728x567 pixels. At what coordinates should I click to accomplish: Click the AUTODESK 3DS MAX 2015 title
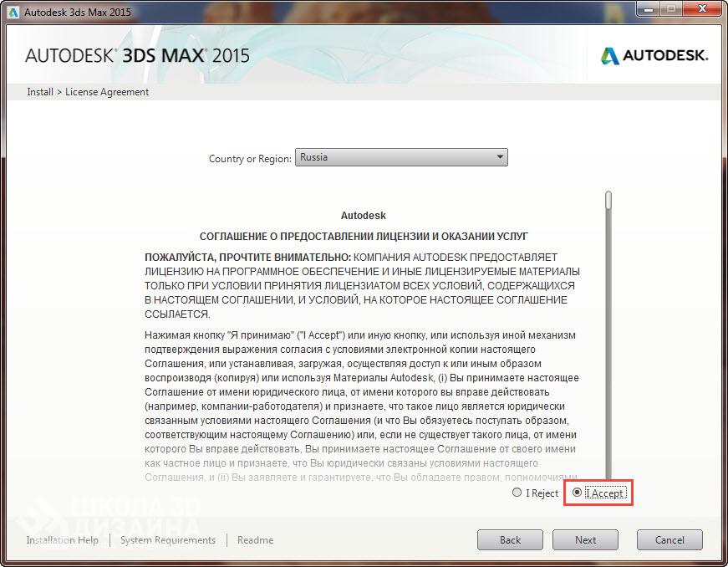pyautogui.click(x=137, y=56)
